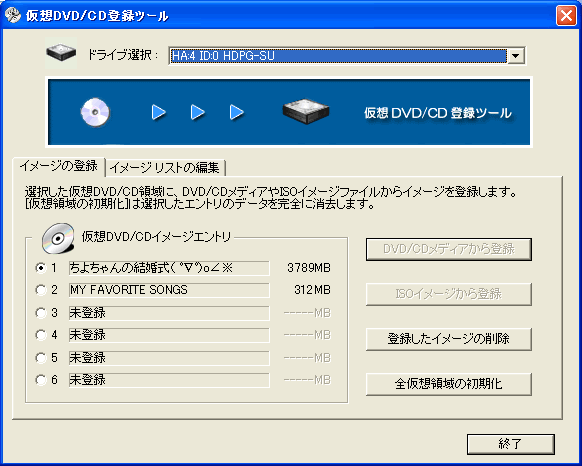Click the disc icon beside 仮想DVD/CDイメージエントリ
This screenshot has width=582, height=466.
[x=58, y=238]
